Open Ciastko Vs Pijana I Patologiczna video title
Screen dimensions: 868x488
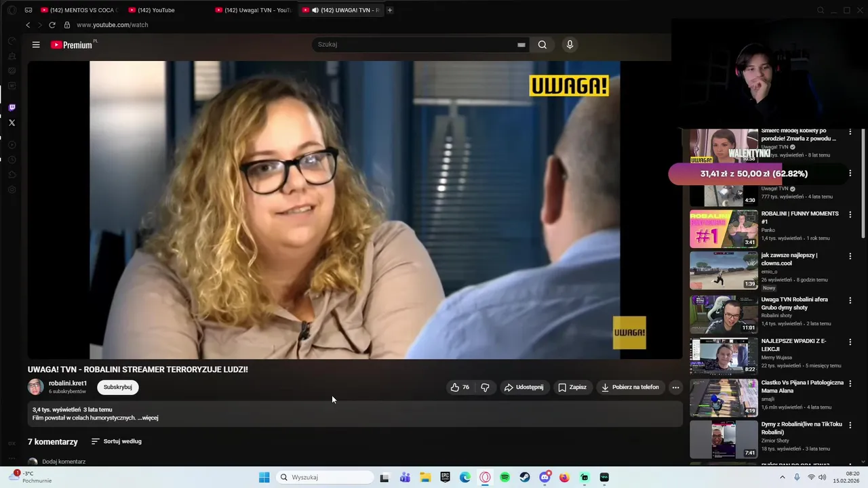click(x=802, y=386)
